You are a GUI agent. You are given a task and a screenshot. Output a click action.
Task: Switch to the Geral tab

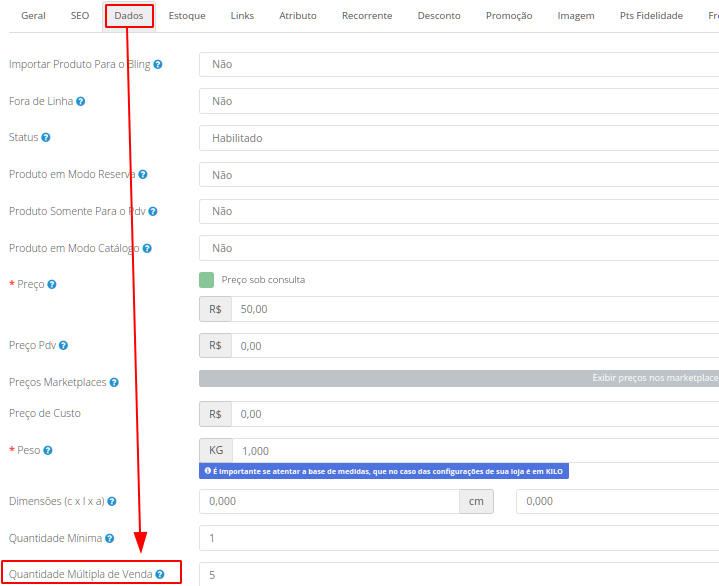pos(33,16)
